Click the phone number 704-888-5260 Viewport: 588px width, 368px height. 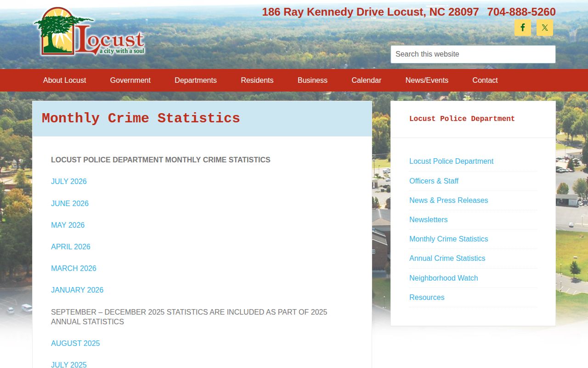pyautogui.click(x=521, y=12)
